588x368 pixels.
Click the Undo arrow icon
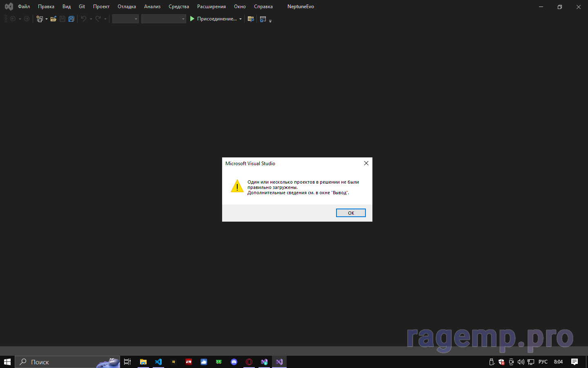pyautogui.click(x=84, y=19)
